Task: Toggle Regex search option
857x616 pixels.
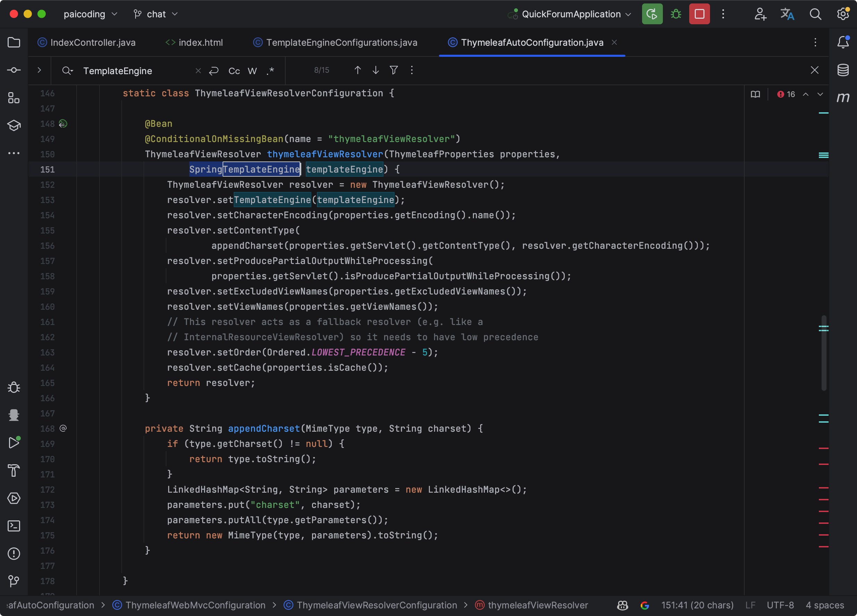Action: (270, 71)
